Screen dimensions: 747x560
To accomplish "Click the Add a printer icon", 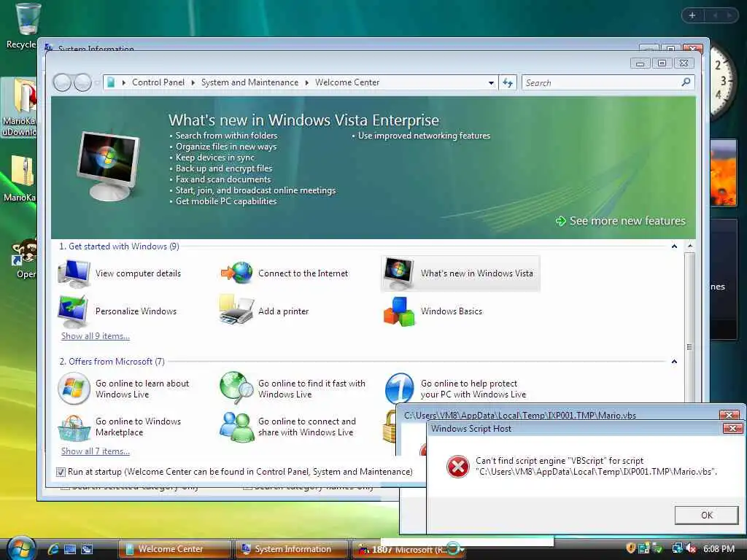I will [236, 310].
